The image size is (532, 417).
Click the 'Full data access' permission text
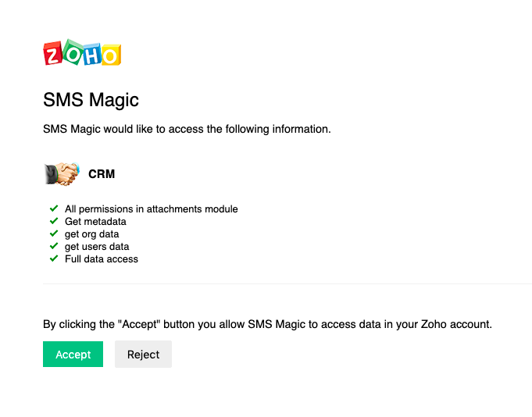point(102,259)
